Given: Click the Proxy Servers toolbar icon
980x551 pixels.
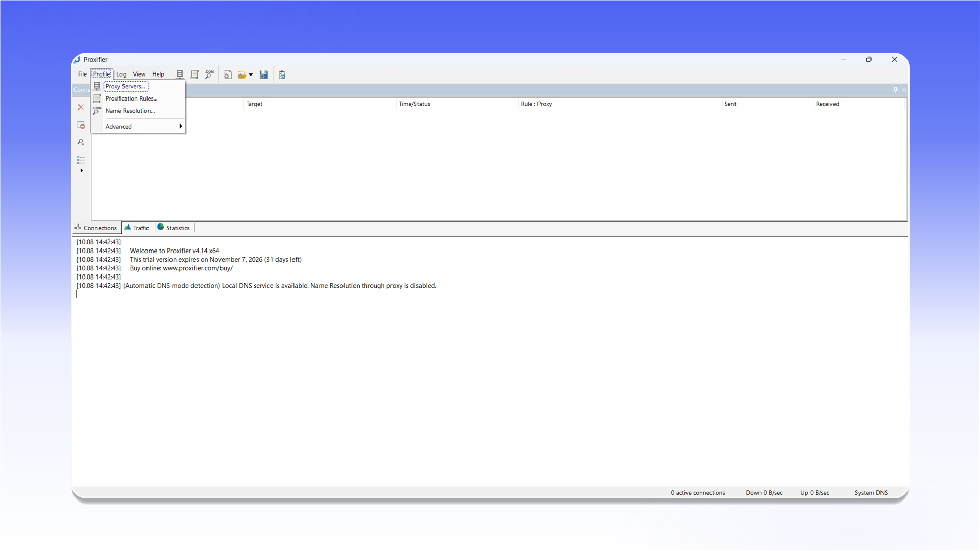Looking at the screenshot, I should [x=180, y=74].
